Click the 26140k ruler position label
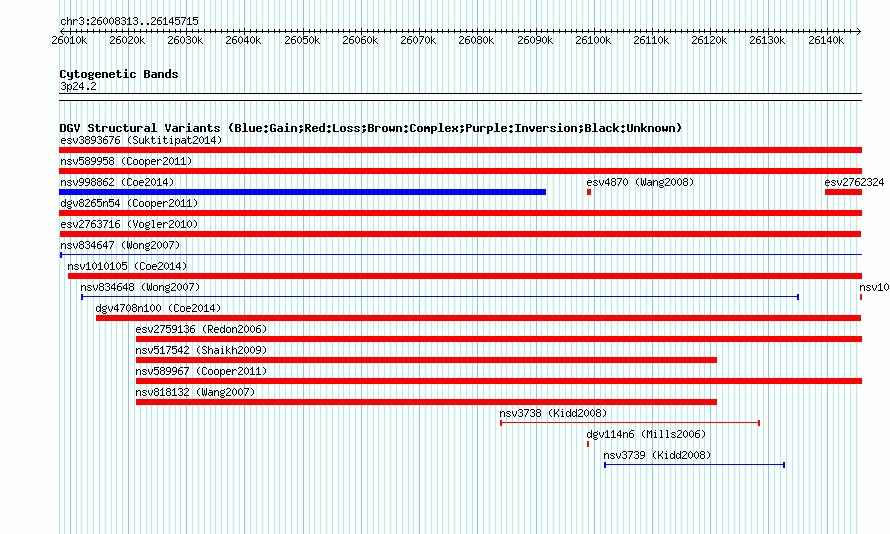The width and height of the screenshot is (890, 534). coord(825,40)
